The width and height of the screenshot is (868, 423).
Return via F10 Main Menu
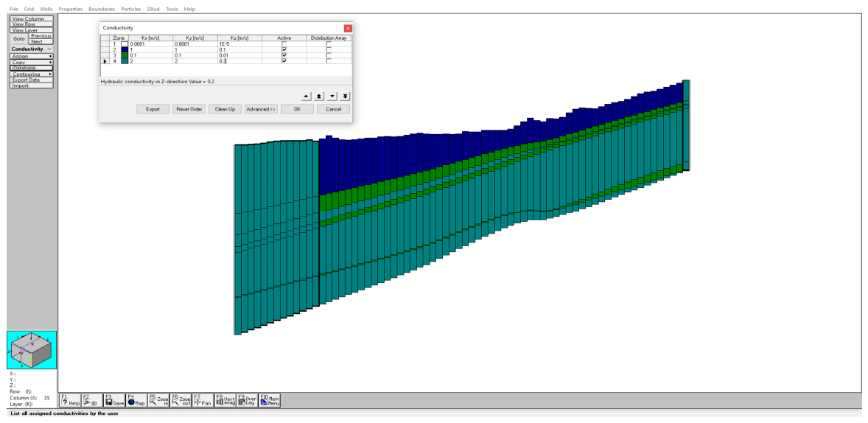click(270, 401)
